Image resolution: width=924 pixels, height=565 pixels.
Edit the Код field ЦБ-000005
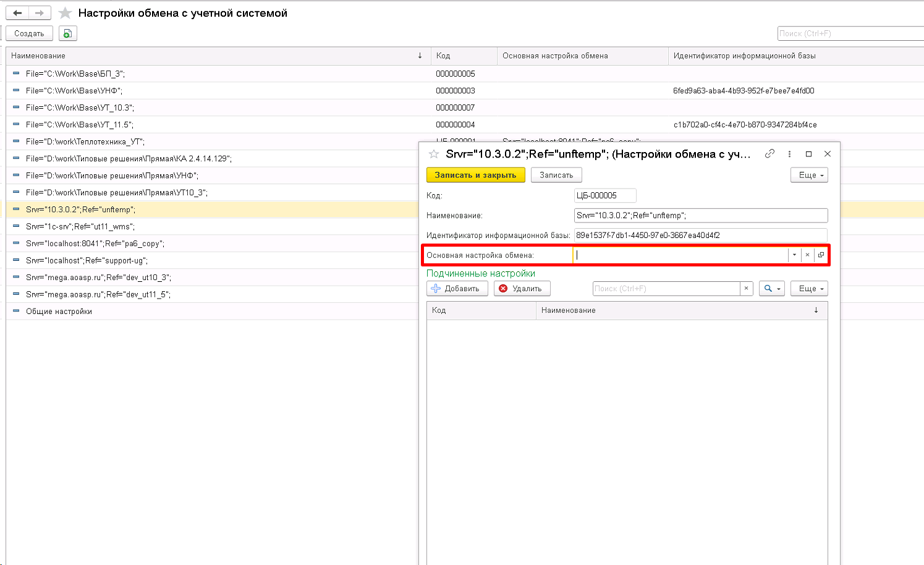605,196
